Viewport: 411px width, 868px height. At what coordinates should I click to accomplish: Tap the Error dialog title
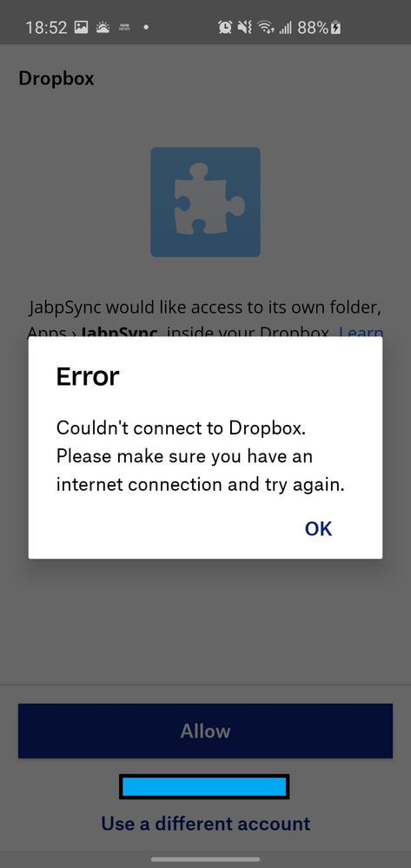tap(88, 376)
